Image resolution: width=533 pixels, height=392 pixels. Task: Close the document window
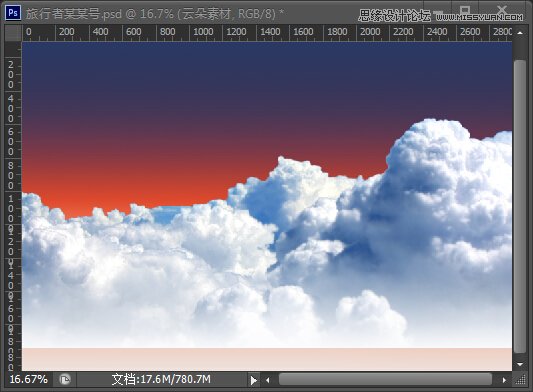(x=502, y=10)
